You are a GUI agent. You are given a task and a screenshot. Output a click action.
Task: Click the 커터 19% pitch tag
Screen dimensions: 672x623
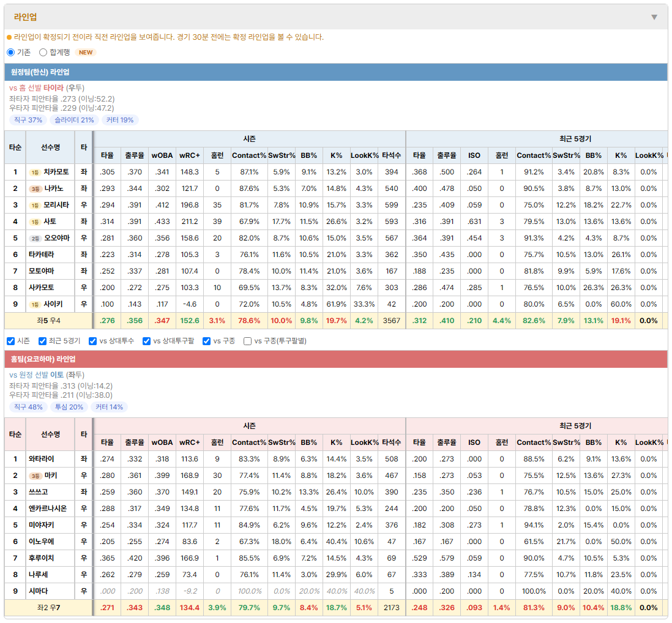[120, 120]
